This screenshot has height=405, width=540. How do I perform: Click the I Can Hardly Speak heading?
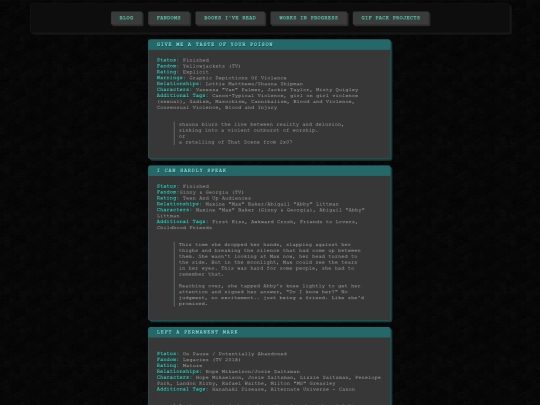click(191, 170)
